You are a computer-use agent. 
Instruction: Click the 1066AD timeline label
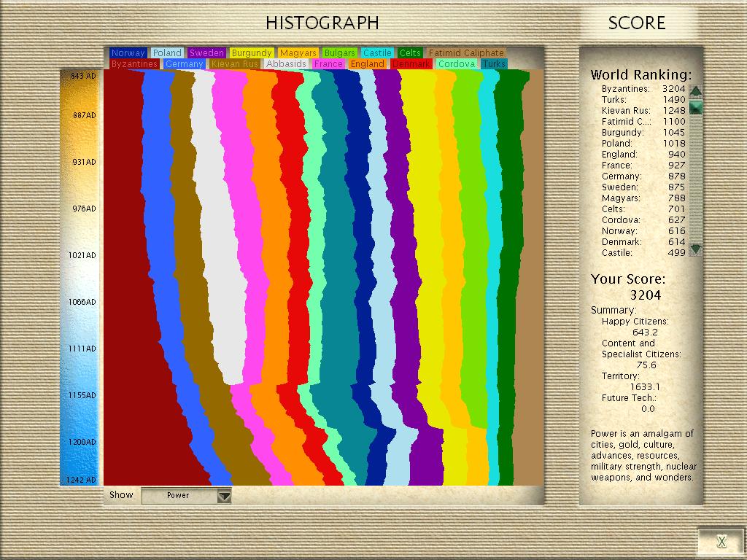82,302
